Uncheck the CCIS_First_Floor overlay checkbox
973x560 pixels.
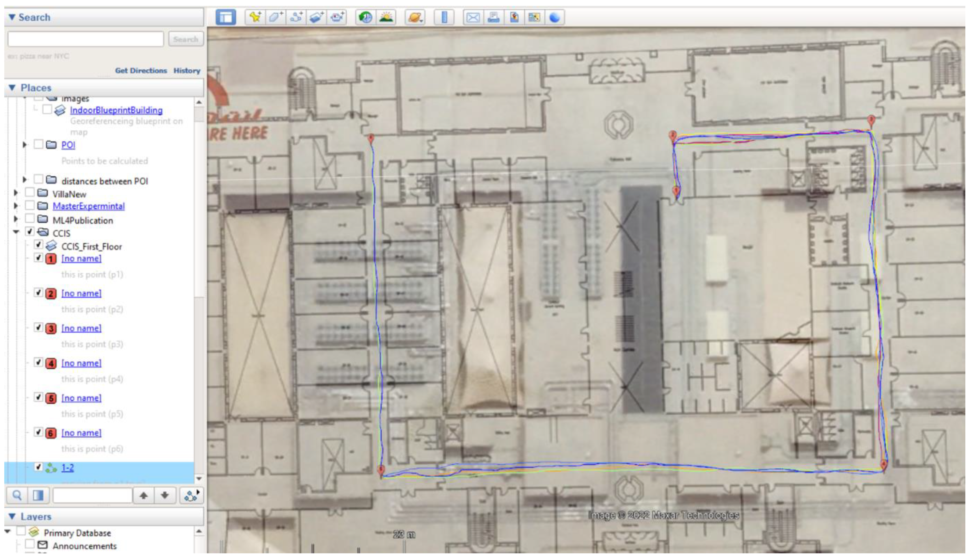38,245
